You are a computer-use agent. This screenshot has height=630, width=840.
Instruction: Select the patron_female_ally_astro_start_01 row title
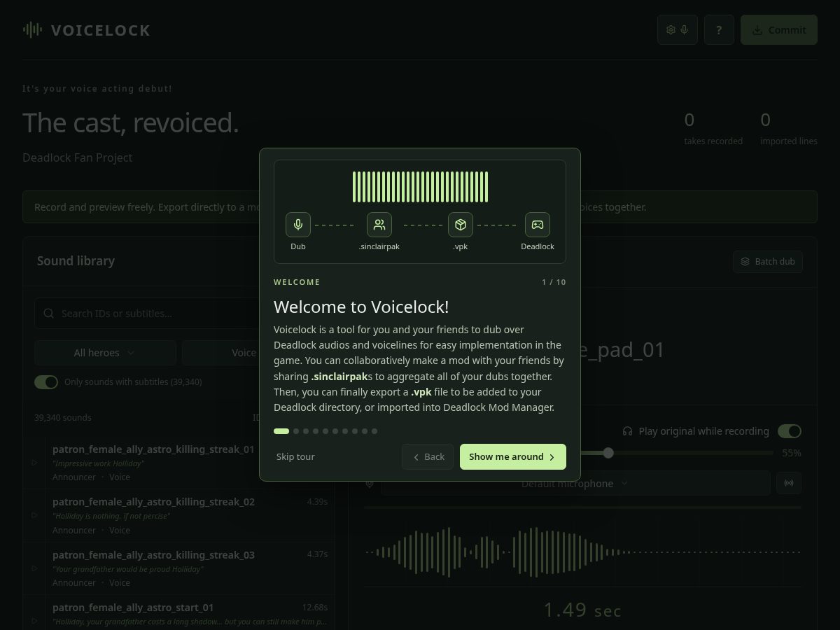tap(133, 608)
